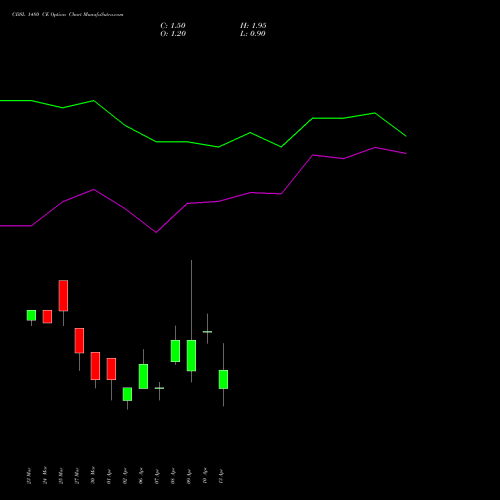Click the last green candle on the right

click(223, 379)
